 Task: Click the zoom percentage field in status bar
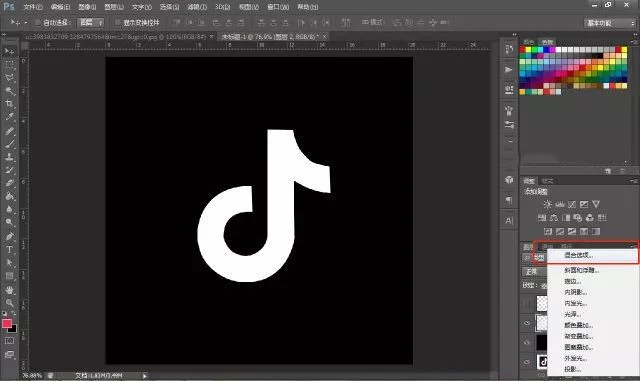coord(32,375)
